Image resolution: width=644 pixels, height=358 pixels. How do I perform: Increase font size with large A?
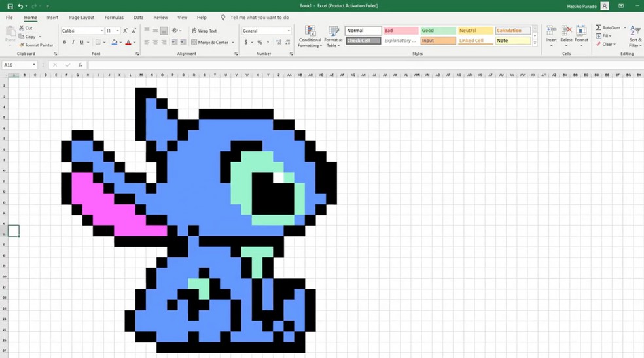point(125,31)
